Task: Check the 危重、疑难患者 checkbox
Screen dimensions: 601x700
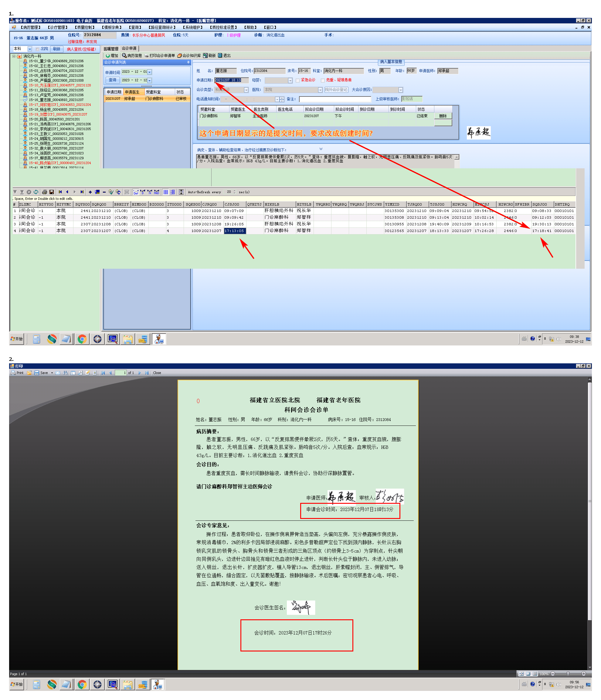Action: [x=323, y=80]
